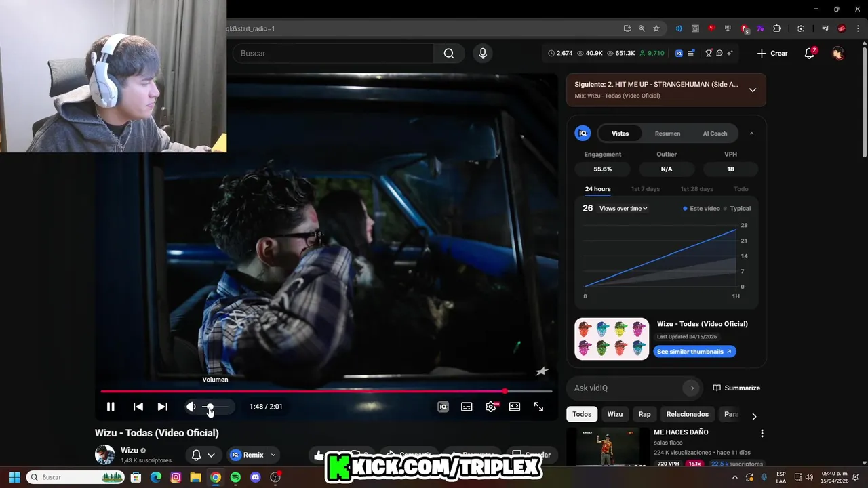Open the Wizu channel name link
The height and width of the screenshot is (488, 868).
[x=129, y=450]
